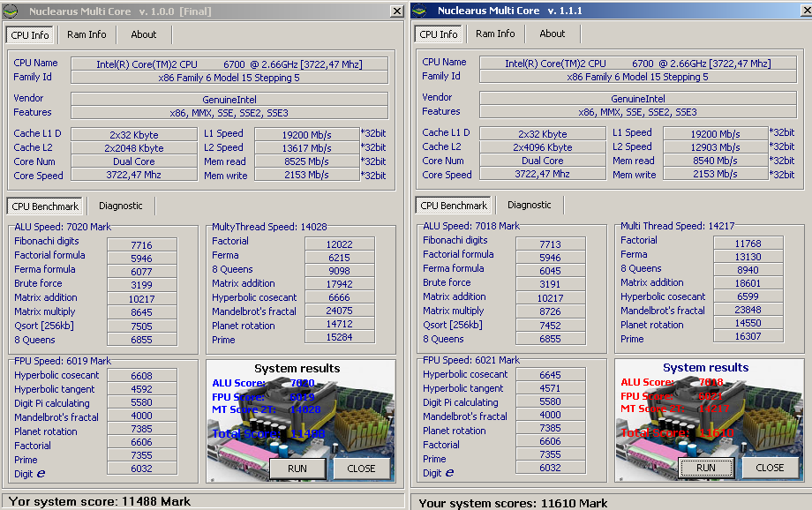Click the FPU Hyperbolic cosecant value 6608

(142, 375)
